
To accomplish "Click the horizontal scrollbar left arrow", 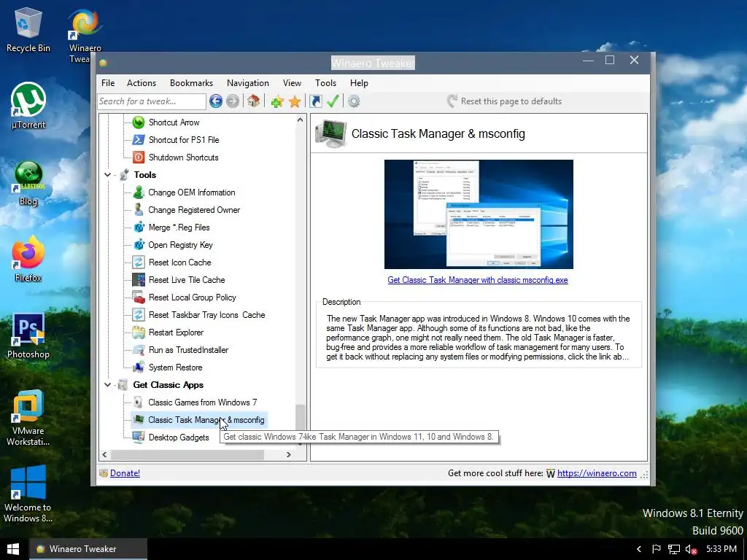I will [105, 455].
